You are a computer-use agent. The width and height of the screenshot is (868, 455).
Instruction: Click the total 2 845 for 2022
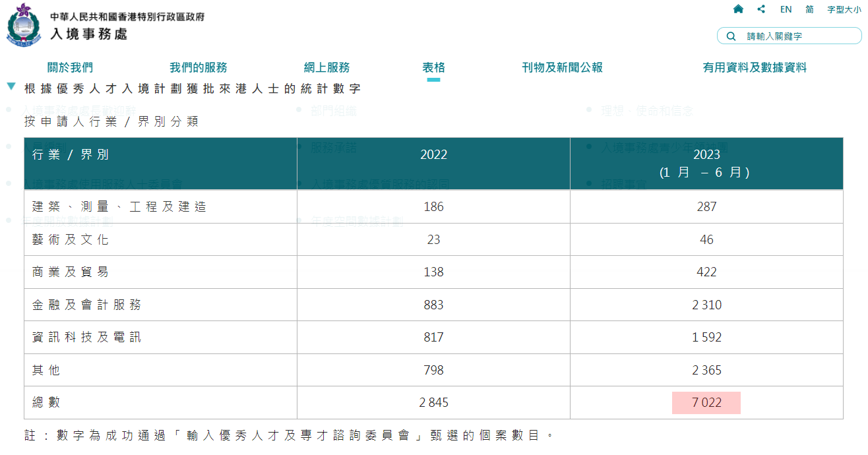[x=433, y=402]
